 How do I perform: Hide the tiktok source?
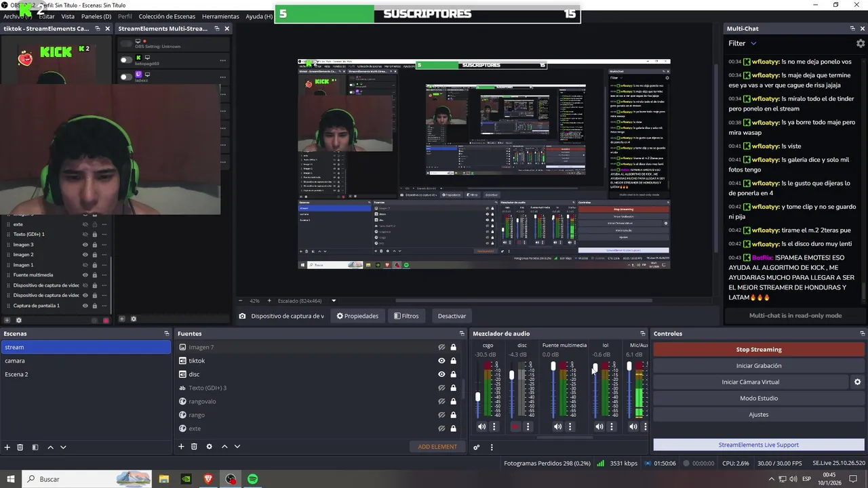pos(441,361)
